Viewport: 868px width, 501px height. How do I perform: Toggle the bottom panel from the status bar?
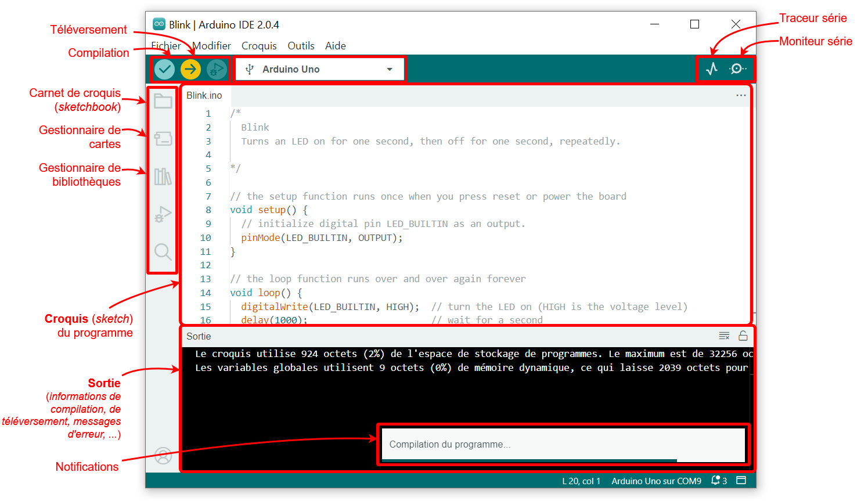pyautogui.click(x=741, y=481)
